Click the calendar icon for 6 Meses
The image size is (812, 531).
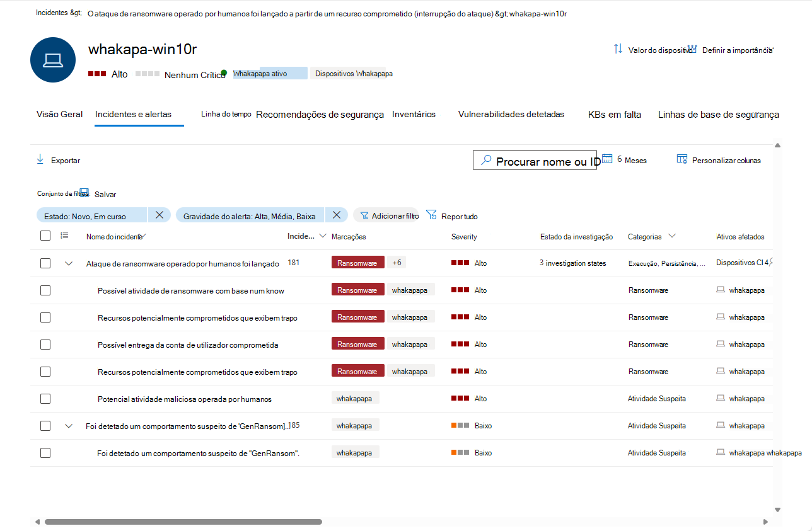[607, 159]
